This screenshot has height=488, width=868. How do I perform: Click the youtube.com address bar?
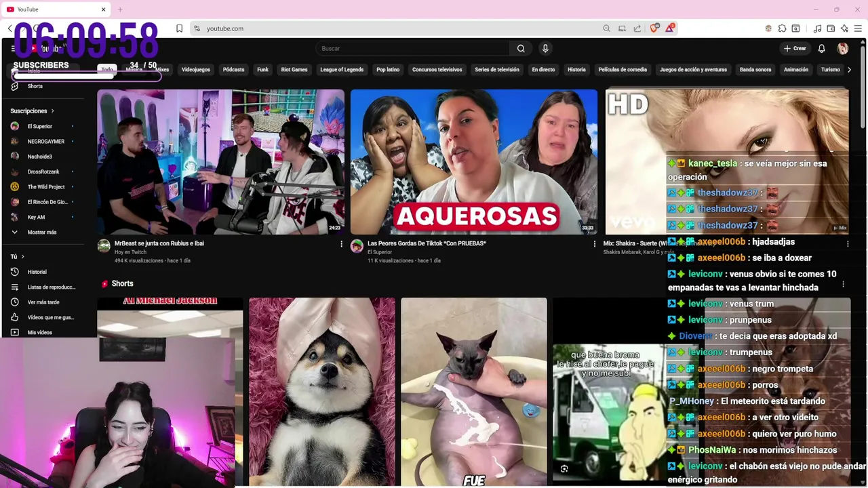[x=395, y=28]
